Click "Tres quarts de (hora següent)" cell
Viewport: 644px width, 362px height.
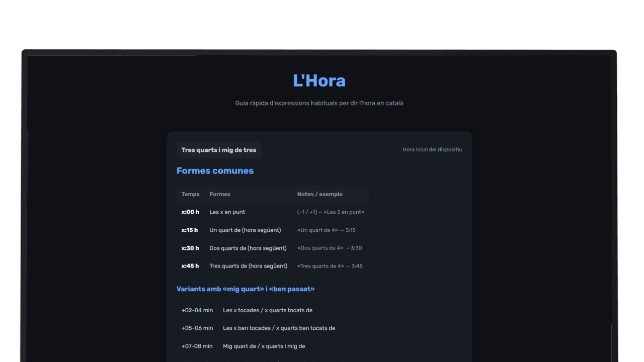[248, 266]
